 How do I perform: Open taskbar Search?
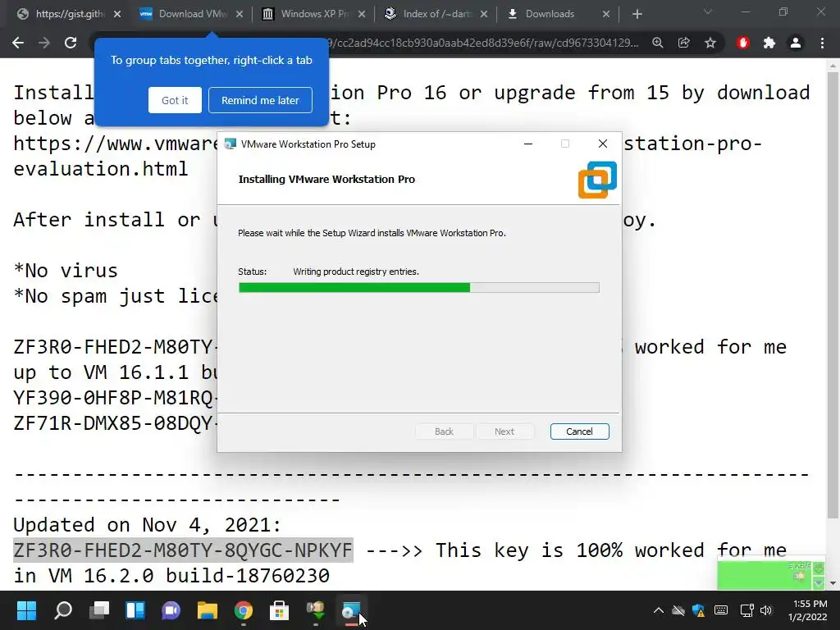[62, 610]
